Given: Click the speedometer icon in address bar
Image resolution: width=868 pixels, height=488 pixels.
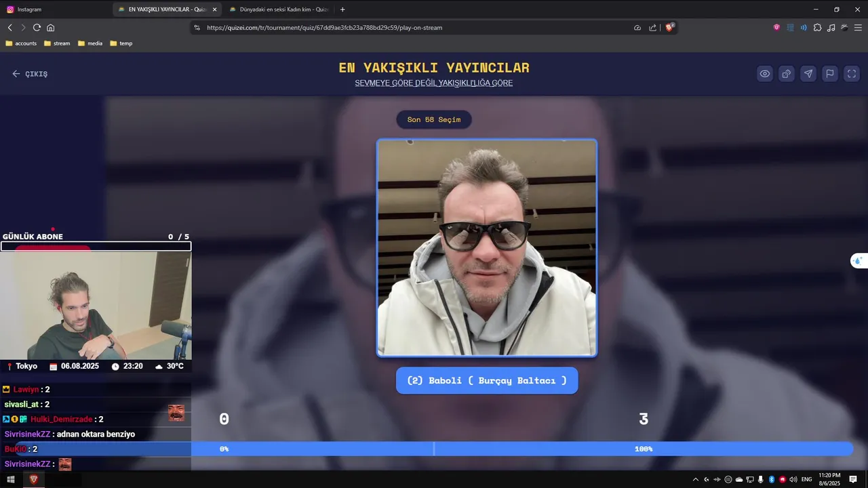Looking at the screenshot, I should (637, 28).
